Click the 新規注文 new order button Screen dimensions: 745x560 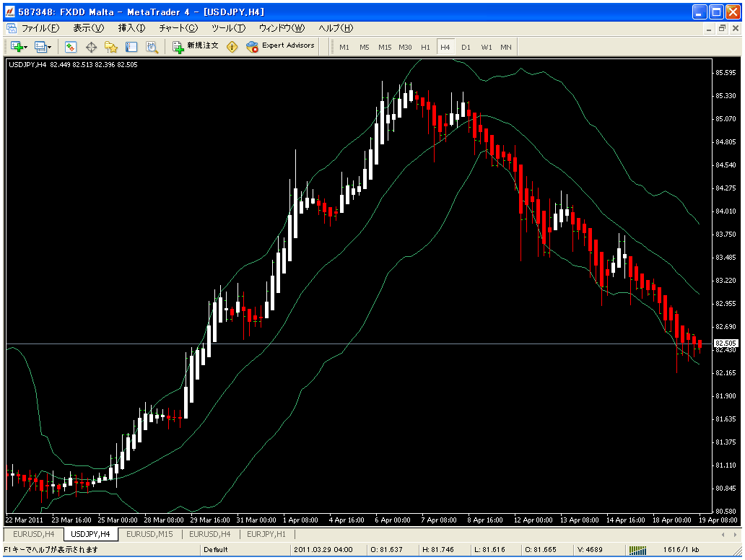tap(196, 46)
